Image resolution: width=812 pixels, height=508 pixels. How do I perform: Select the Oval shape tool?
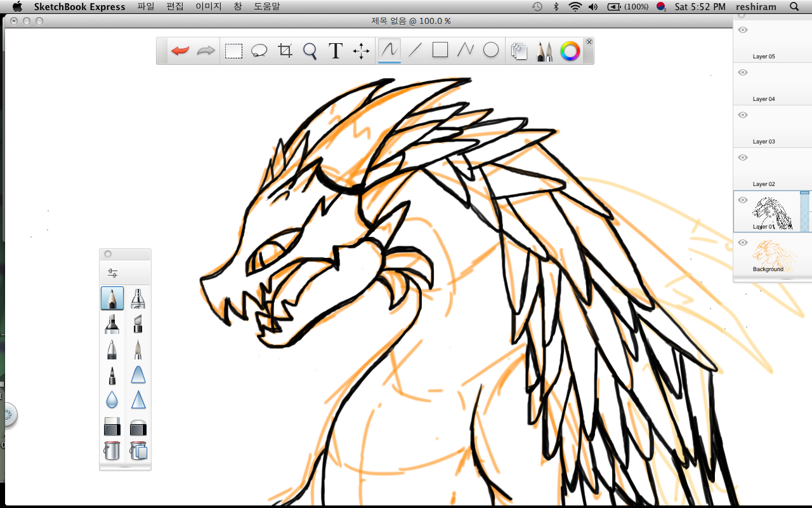[x=491, y=50]
